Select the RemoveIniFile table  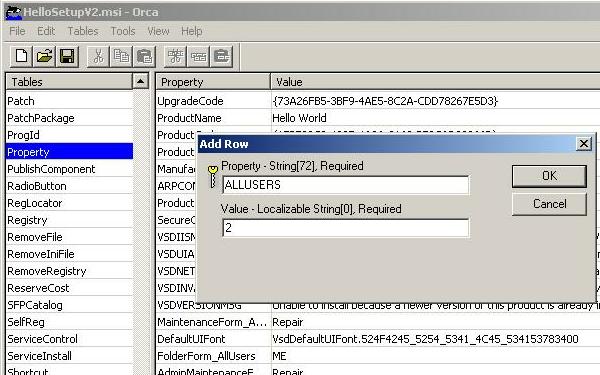[69, 254]
